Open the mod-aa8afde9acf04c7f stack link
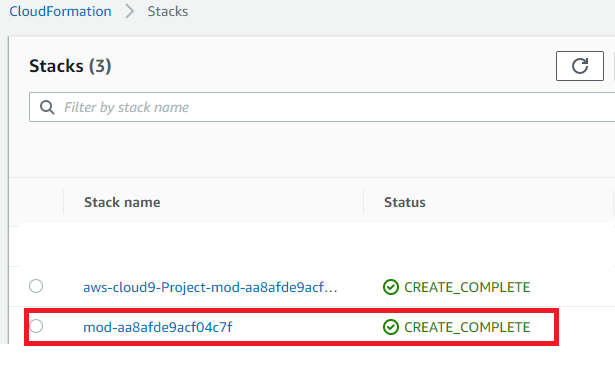Screen dimensions: 615x368 158,327
